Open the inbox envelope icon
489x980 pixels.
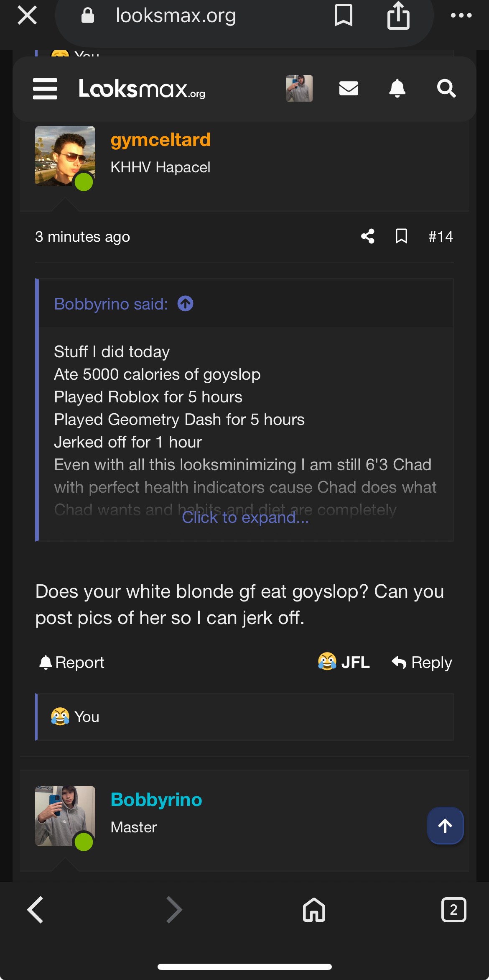point(349,89)
